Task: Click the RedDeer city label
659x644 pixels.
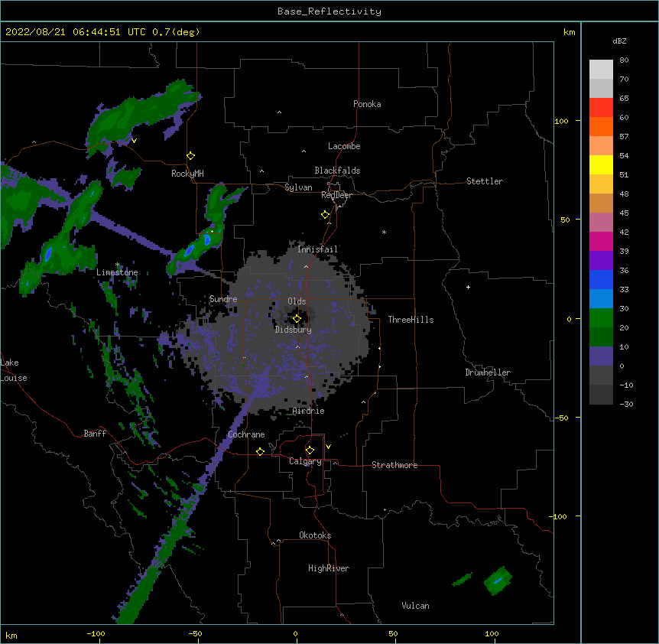Action: (336, 195)
